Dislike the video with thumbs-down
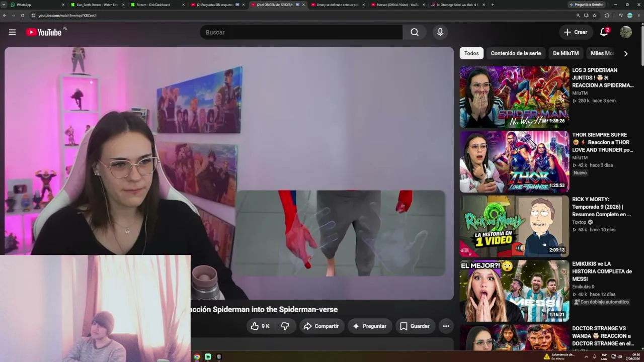This screenshot has height=362, width=644. click(x=285, y=326)
